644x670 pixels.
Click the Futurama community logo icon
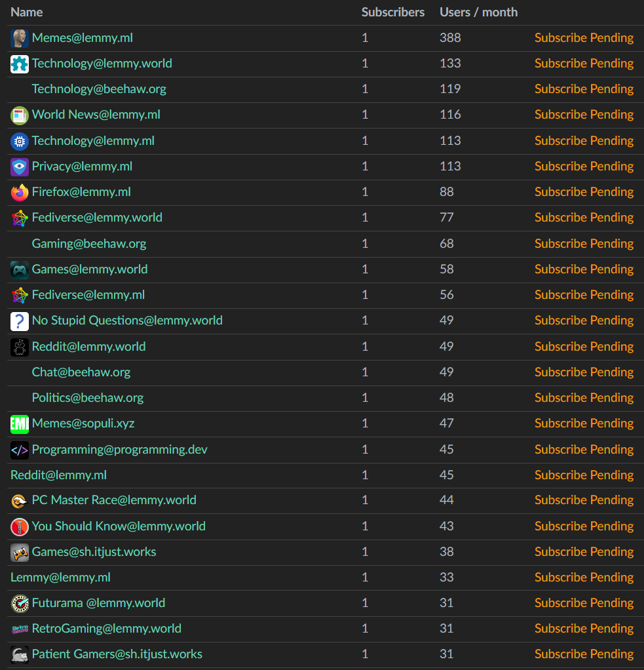[20, 604]
